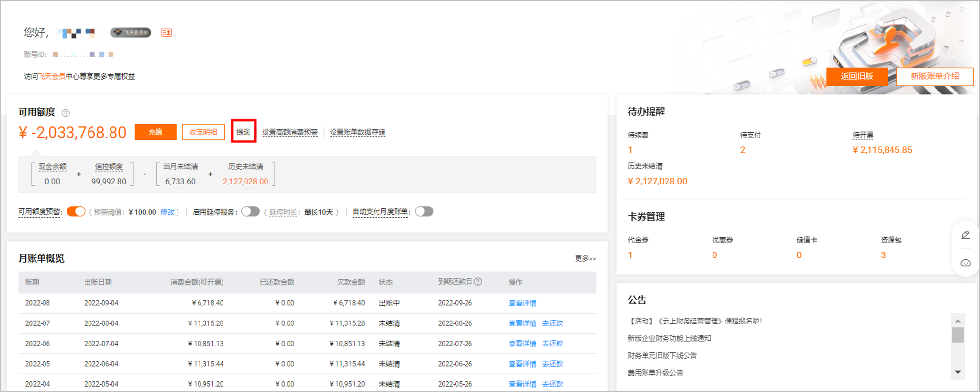The width and height of the screenshot is (980, 392).
Task: Click the announcement list scroll-up arrow
Action: tap(958, 321)
